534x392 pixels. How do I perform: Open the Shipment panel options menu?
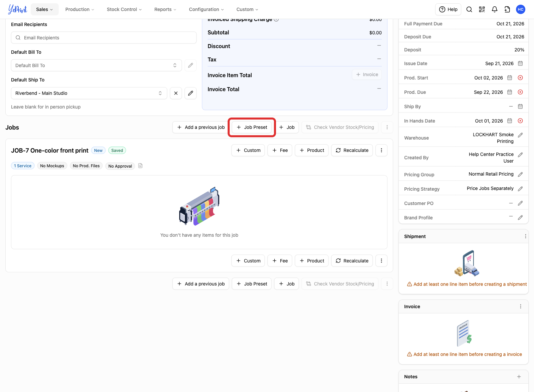(525, 236)
